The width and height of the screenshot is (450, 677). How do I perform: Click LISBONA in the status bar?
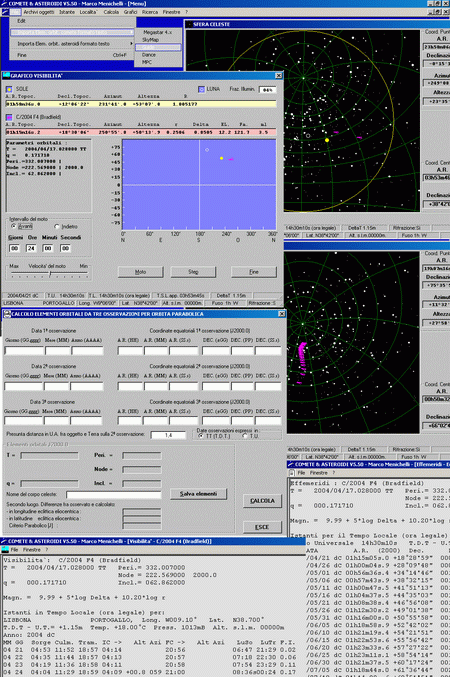13,303
